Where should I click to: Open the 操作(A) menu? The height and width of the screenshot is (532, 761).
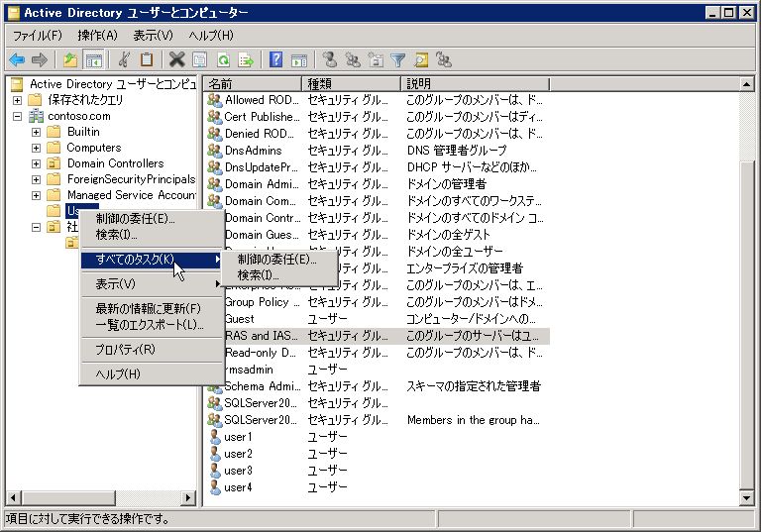click(x=97, y=36)
